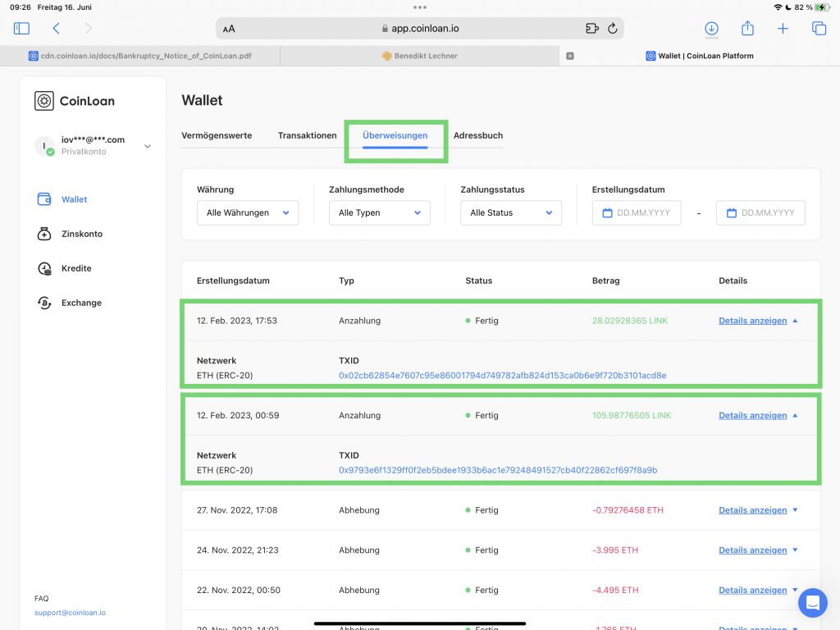Click the battery indicator in status bar
Viewport: 840px width, 630px height.
pos(822,7)
